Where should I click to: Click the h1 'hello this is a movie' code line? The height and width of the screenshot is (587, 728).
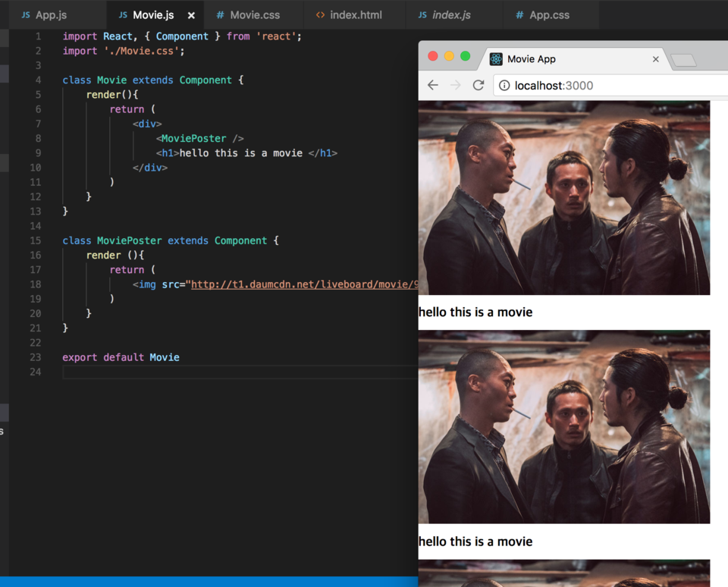click(246, 152)
